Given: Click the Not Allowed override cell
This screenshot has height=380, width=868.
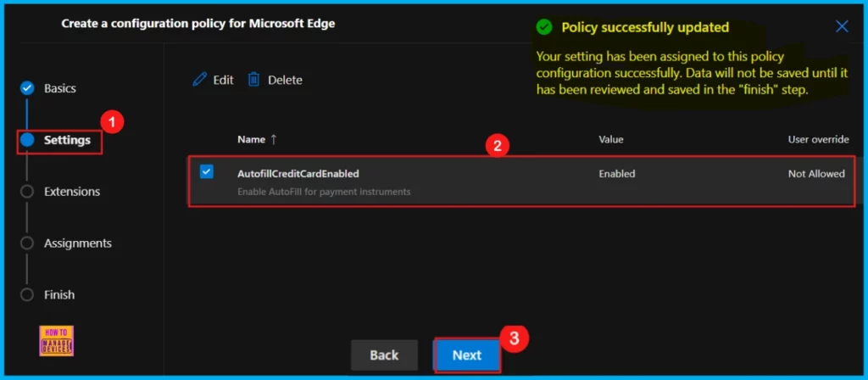Looking at the screenshot, I should (816, 173).
